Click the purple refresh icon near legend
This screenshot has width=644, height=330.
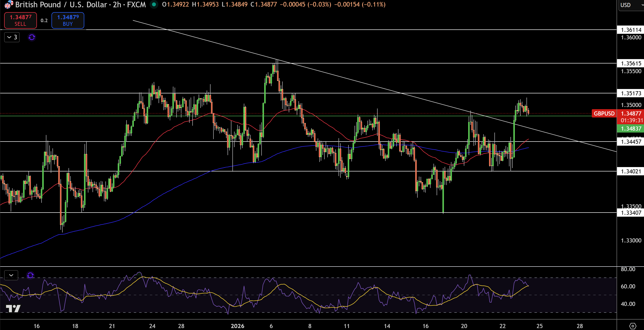point(32,37)
